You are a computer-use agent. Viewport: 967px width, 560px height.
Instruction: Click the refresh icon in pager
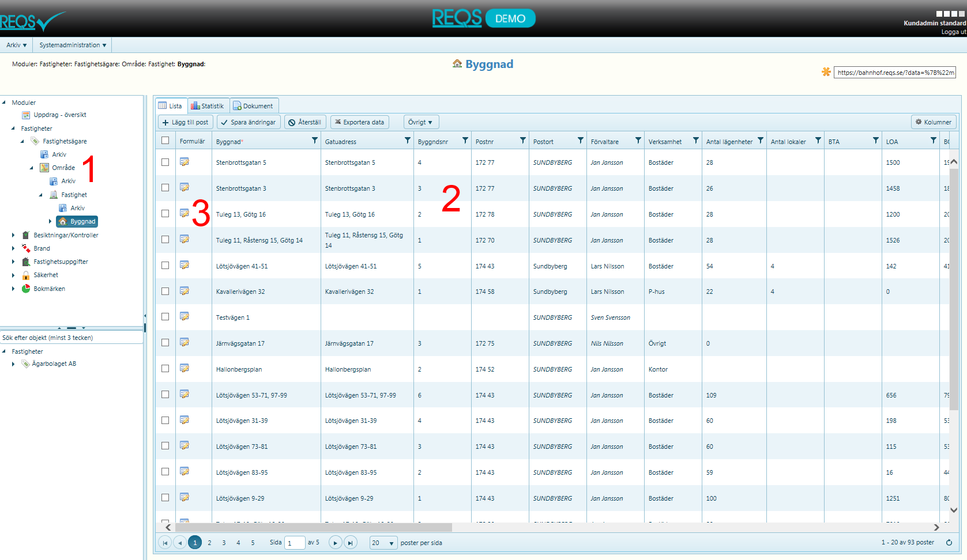point(949,543)
